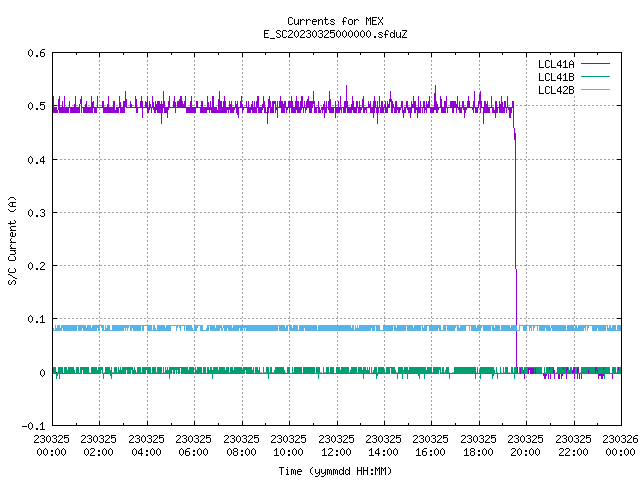Click the LCL42B legend label
The height and width of the screenshot is (480, 640).
click(556, 90)
